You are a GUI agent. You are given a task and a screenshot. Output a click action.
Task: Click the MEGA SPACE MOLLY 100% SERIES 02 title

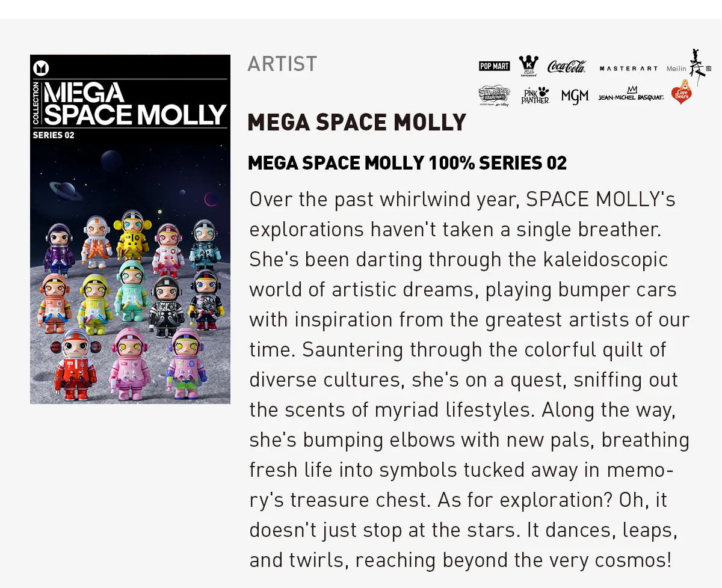pos(407,163)
